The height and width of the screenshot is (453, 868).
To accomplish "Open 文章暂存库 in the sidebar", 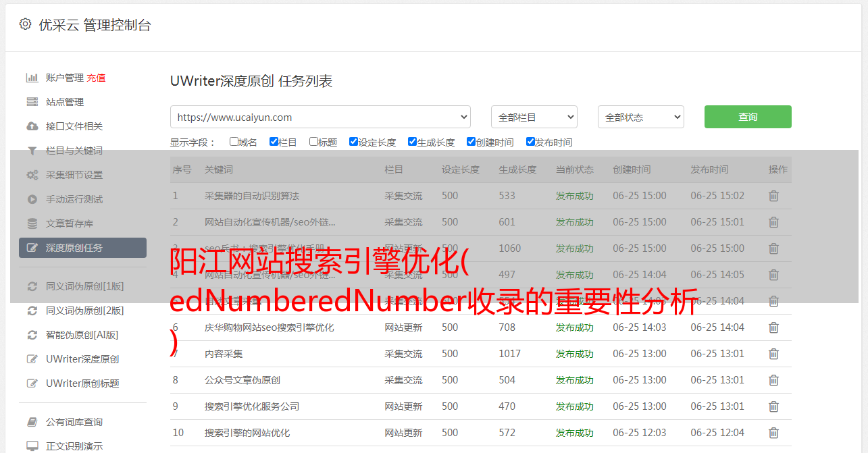I will coord(70,223).
